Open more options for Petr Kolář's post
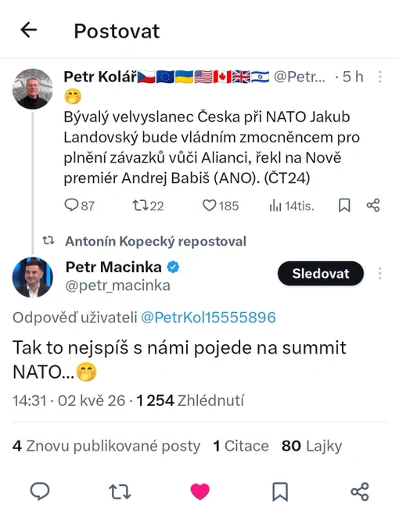 (x=380, y=77)
